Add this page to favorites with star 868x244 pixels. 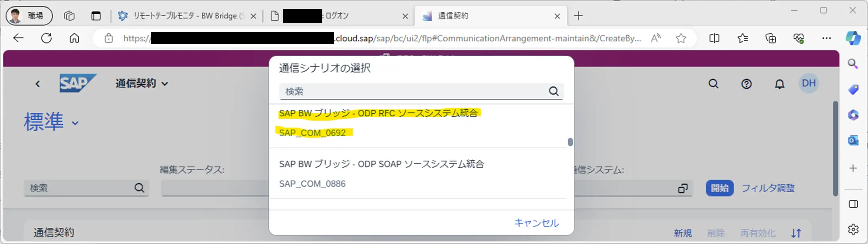click(681, 38)
